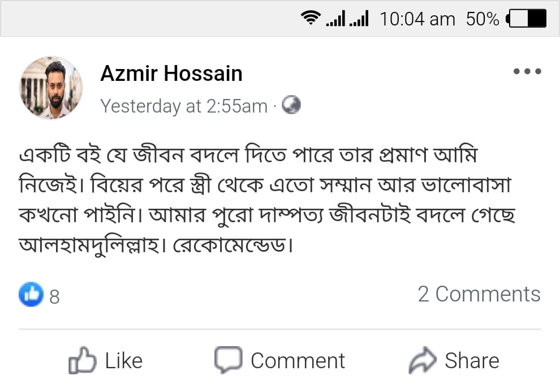This screenshot has width=560, height=392.
Task: Click the speech bubble comment icon
Action: click(228, 359)
